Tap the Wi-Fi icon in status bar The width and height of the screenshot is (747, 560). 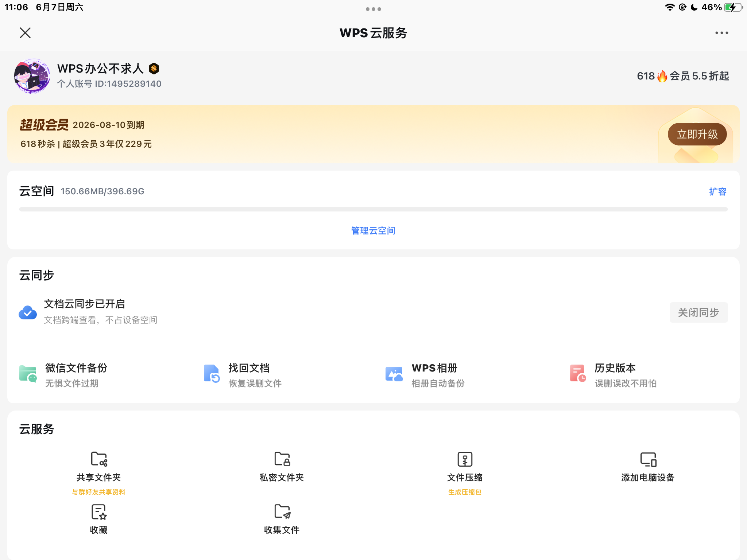(670, 7)
